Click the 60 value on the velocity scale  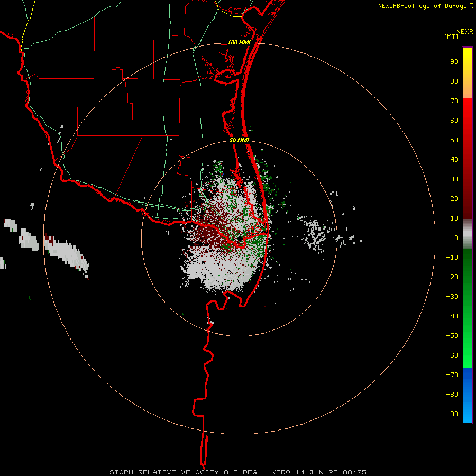[x=454, y=121]
